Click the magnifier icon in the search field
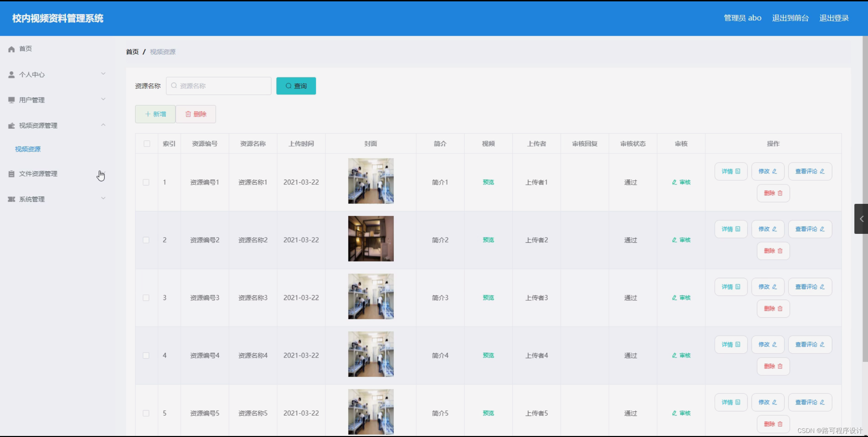This screenshot has height=437, width=868. (x=174, y=86)
